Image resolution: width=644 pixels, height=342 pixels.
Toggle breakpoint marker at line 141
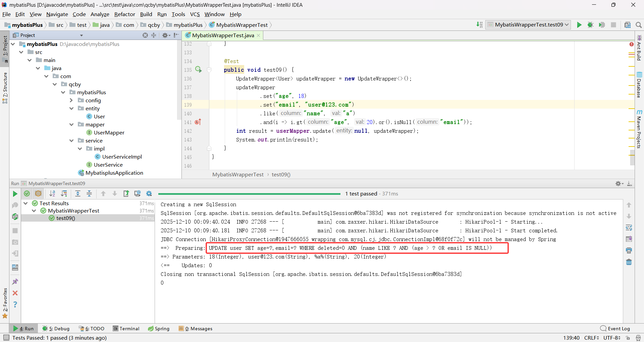[x=198, y=122]
